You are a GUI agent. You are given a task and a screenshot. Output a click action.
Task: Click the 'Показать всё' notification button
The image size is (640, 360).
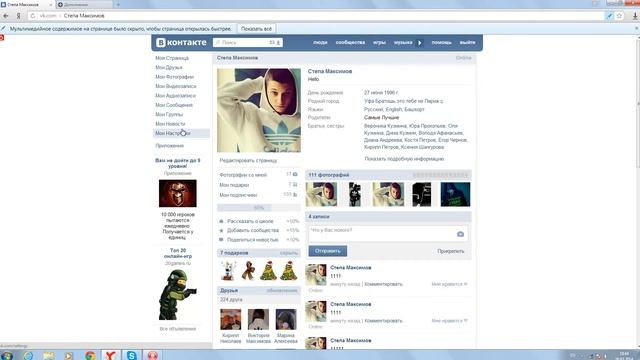click(256, 29)
